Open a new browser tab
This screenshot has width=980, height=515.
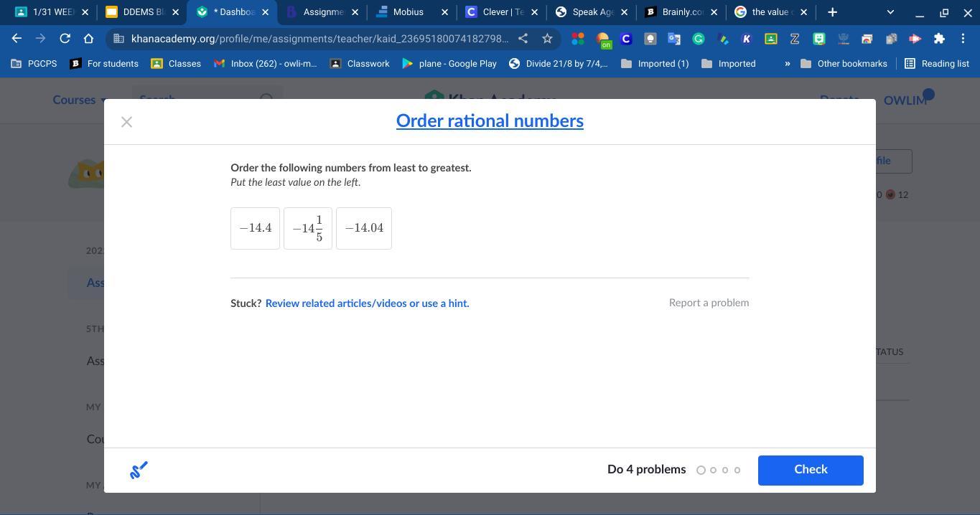click(x=832, y=12)
